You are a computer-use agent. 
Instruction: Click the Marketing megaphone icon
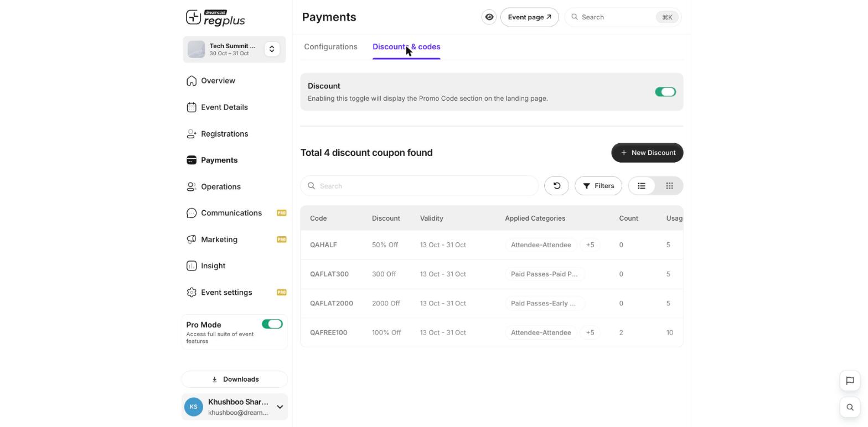tap(192, 239)
